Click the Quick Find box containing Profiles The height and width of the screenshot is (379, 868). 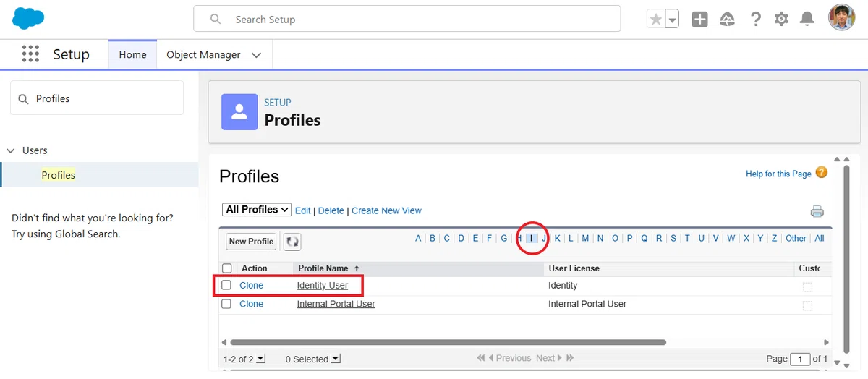point(97,98)
